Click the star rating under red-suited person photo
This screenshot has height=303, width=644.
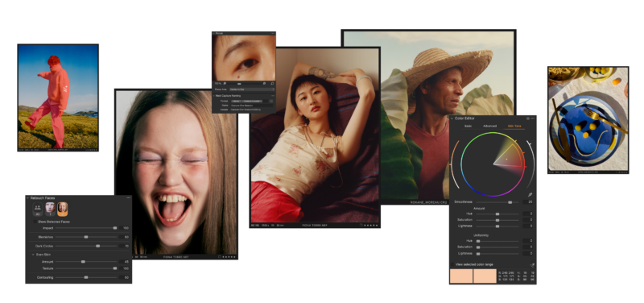point(92,150)
